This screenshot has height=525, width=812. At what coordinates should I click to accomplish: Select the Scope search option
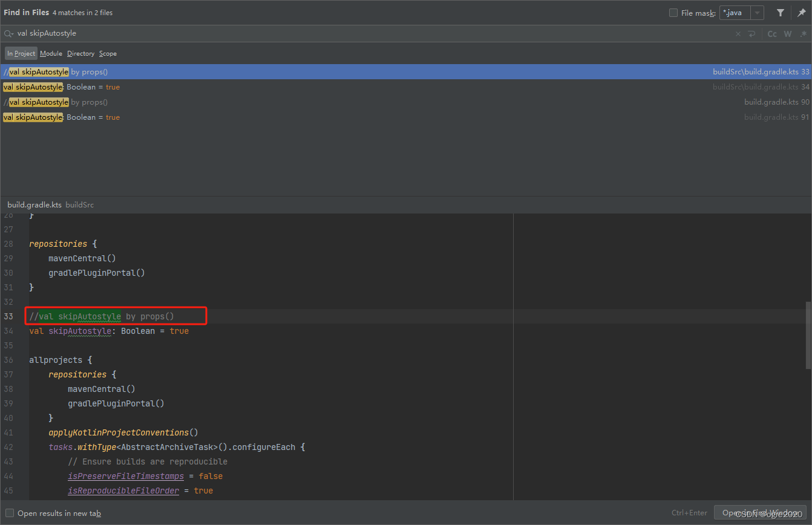click(x=108, y=53)
